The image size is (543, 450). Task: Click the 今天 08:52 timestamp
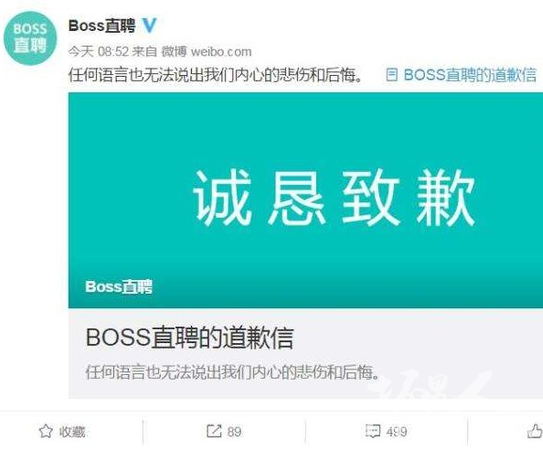(98, 52)
